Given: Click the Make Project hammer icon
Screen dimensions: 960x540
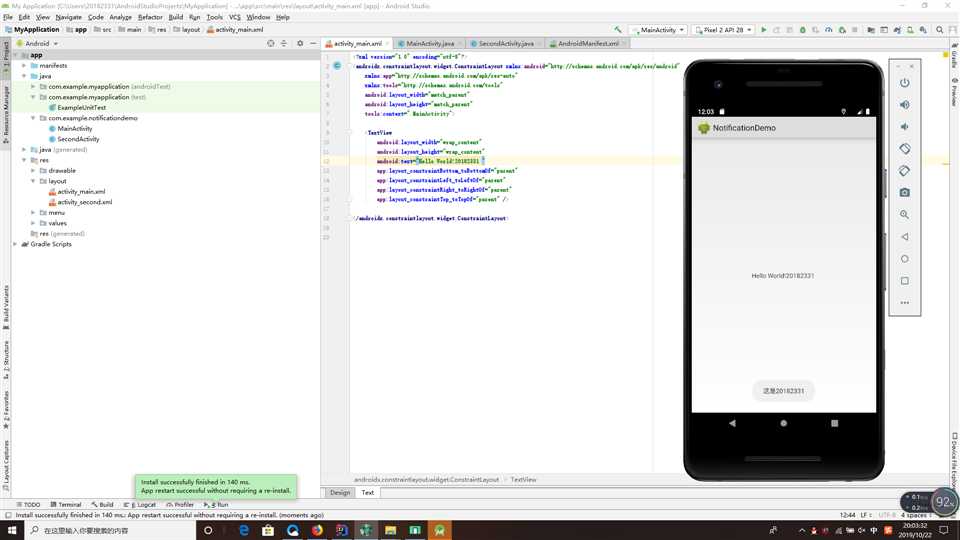Looking at the screenshot, I should point(618,29).
